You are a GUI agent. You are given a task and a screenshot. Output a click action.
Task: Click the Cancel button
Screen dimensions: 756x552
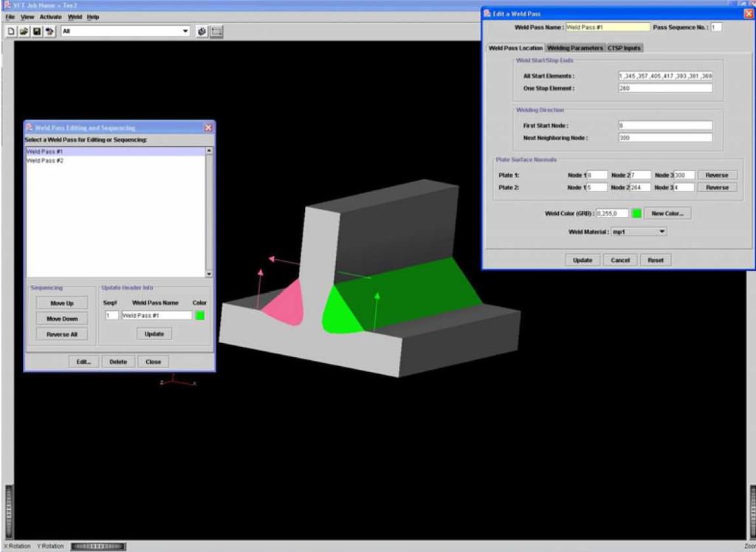(x=620, y=261)
